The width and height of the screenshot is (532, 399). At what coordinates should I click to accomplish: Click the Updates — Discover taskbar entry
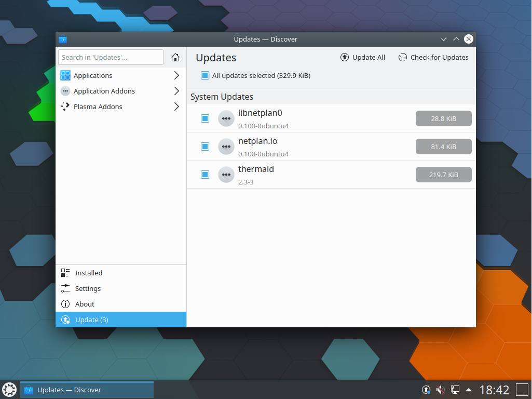tap(87, 390)
